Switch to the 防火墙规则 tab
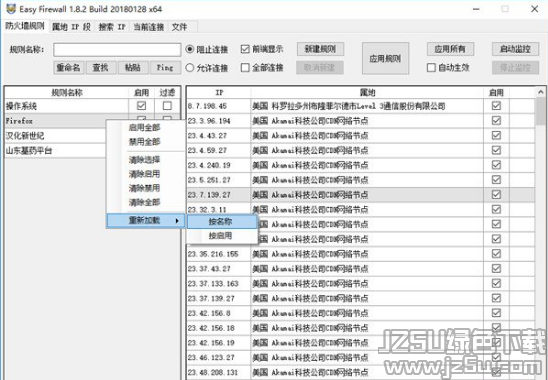The height and width of the screenshot is (380, 548). [x=25, y=26]
